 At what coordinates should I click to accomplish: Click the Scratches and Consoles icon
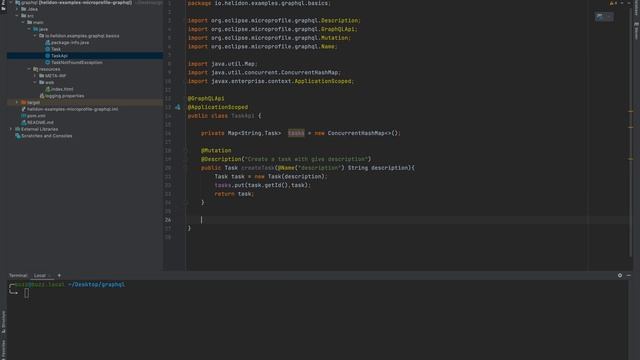point(18,136)
